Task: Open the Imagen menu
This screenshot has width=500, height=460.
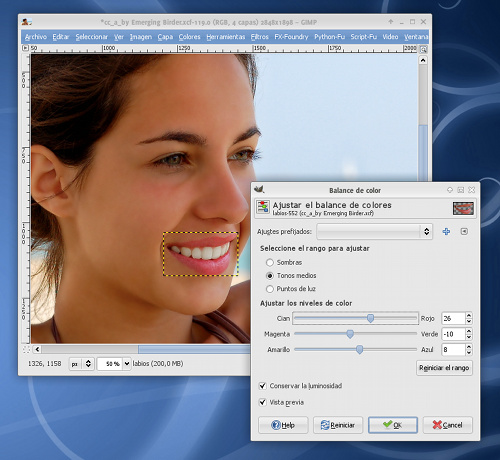Action: (141, 37)
